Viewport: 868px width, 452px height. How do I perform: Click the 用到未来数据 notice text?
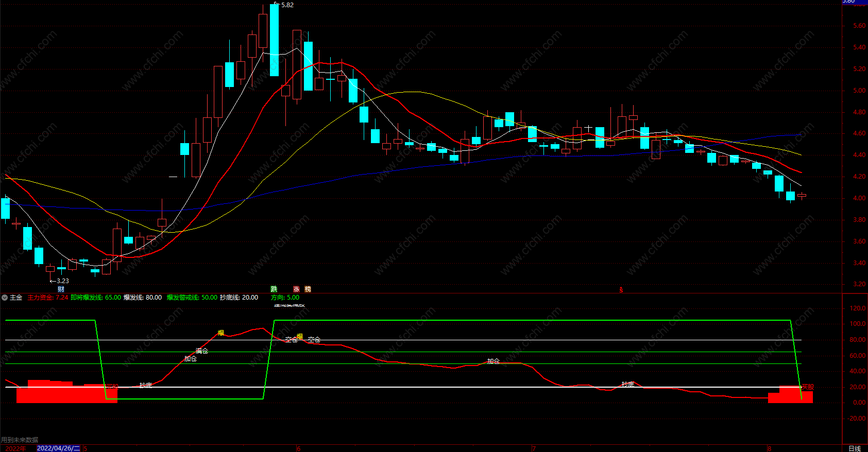click(x=20, y=440)
